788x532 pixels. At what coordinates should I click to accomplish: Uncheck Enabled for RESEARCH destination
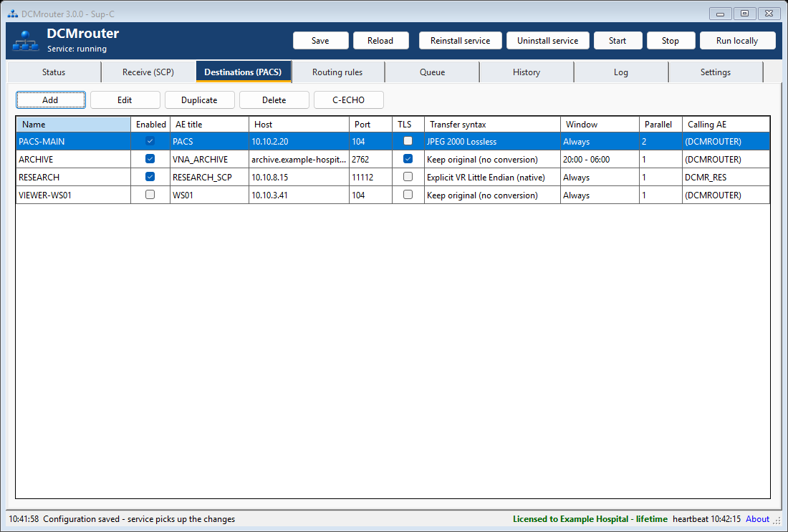click(150, 177)
